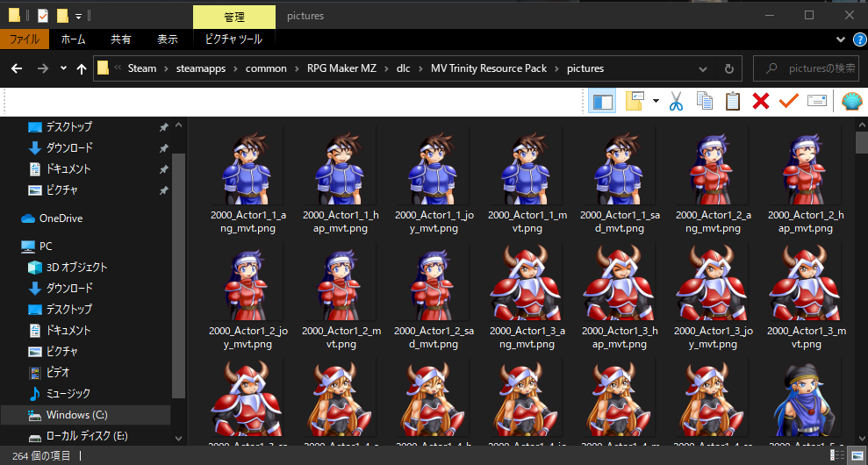
Task: Expand the ribbon with chevron
Action: tap(840, 39)
